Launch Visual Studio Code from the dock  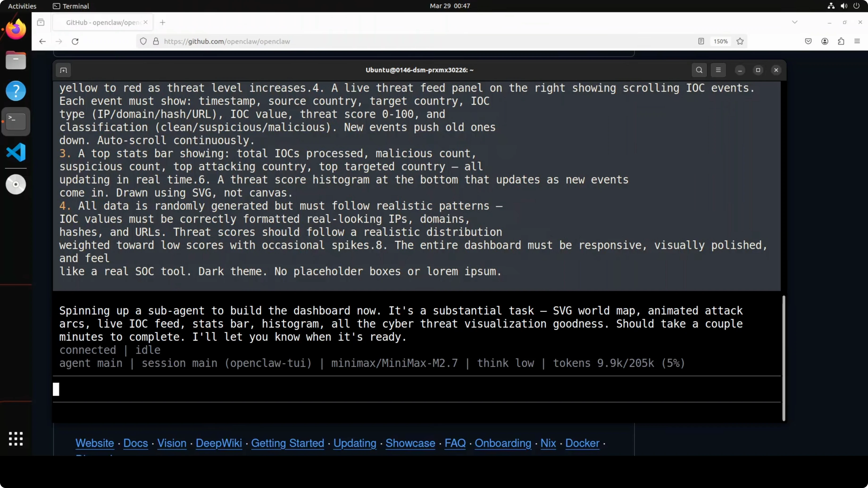coord(16,152)
